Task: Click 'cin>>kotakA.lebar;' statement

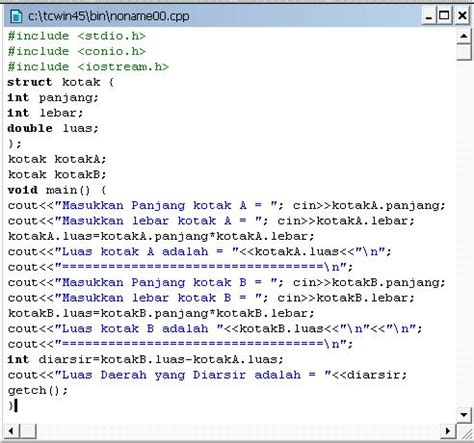Action: (346, 221)
